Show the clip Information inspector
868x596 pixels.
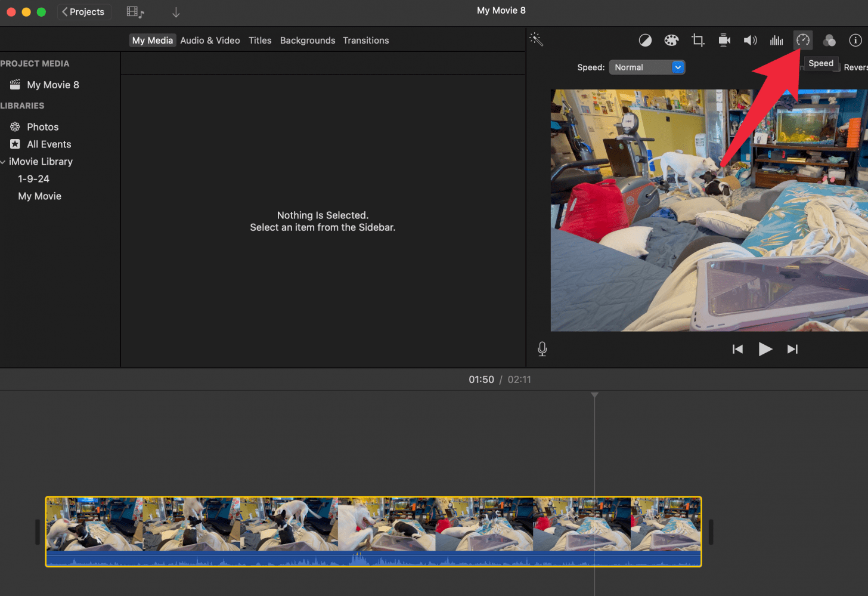[x=855, y=40]
